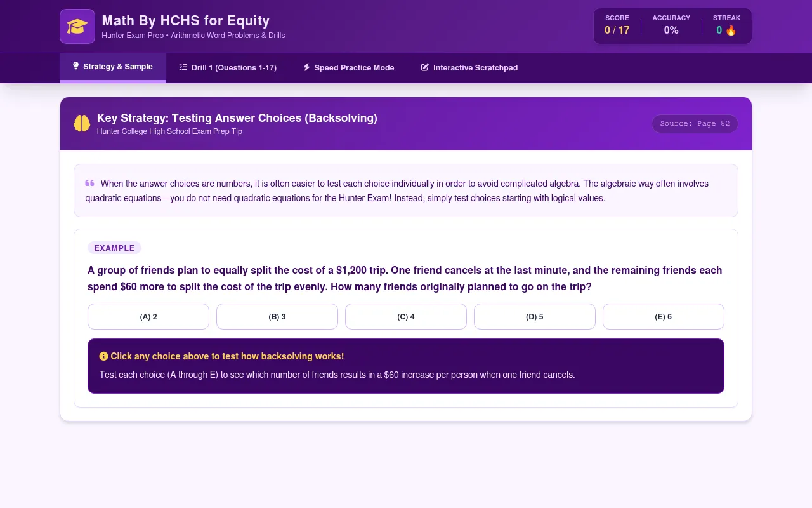Test answer choice (D) 5
812x508 pixels.
(535, 317)
